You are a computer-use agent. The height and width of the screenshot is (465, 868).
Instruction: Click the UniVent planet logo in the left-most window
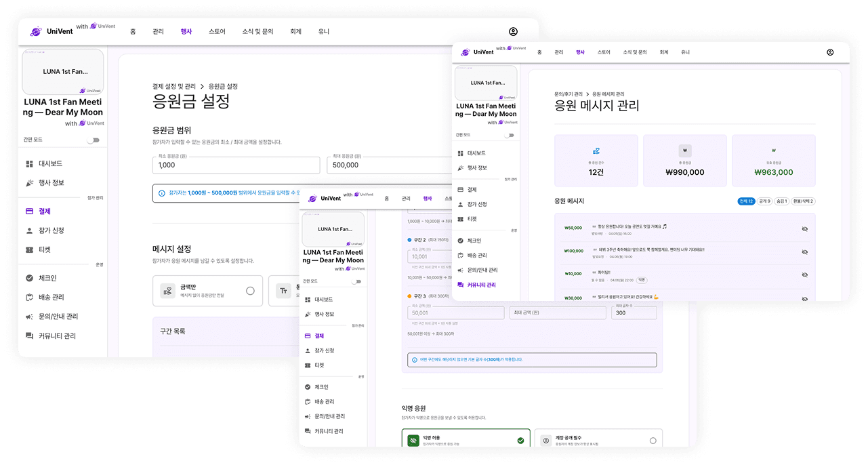pos(36,32)
